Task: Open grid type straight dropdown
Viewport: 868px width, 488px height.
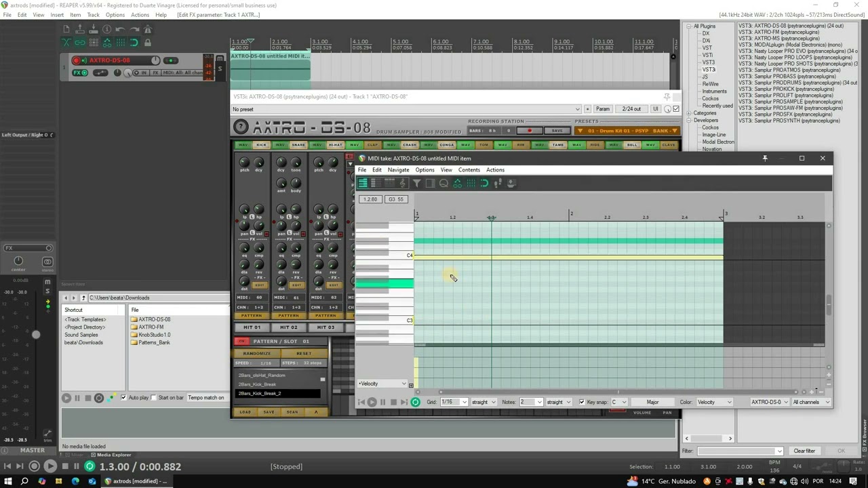Action: point(484,402)
